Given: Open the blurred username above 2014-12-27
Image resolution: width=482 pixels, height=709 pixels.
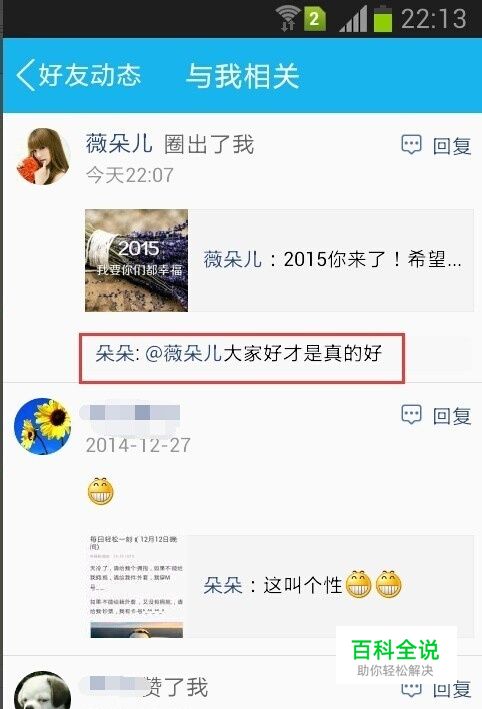Looking at the screenshot, I should pyautogui.click(x=130, y=413).
